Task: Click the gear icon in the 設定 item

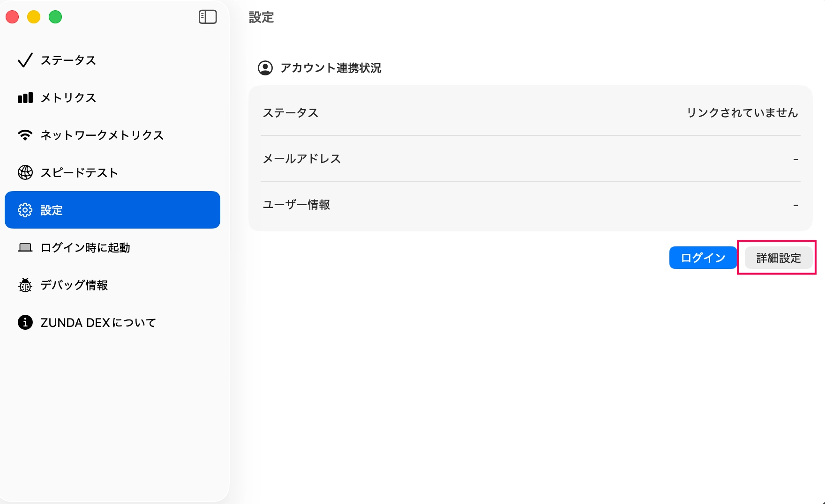Action: (x=25, y=210)
